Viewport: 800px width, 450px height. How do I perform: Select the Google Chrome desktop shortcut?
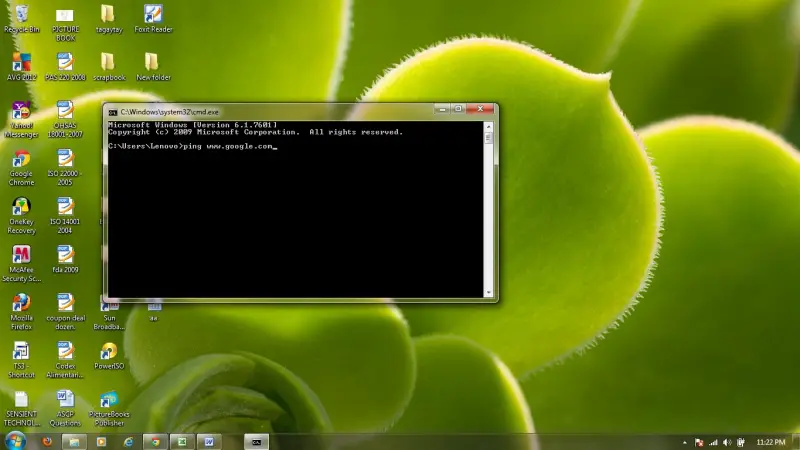coord(21,168)
